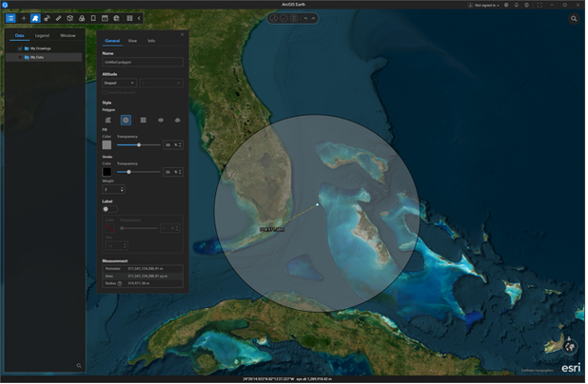Select ellipse polygon style icon

(x=161, y=120)
